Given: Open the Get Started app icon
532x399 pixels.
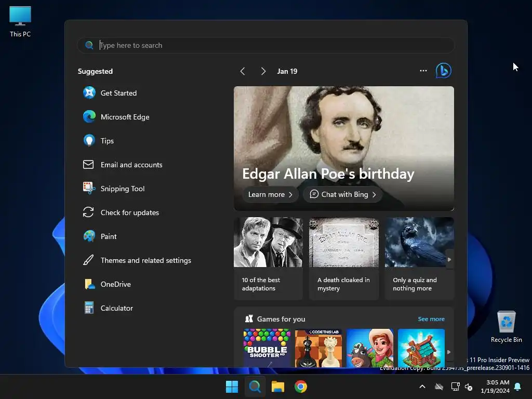Looking at the screenshot, I should coord(89,92).
